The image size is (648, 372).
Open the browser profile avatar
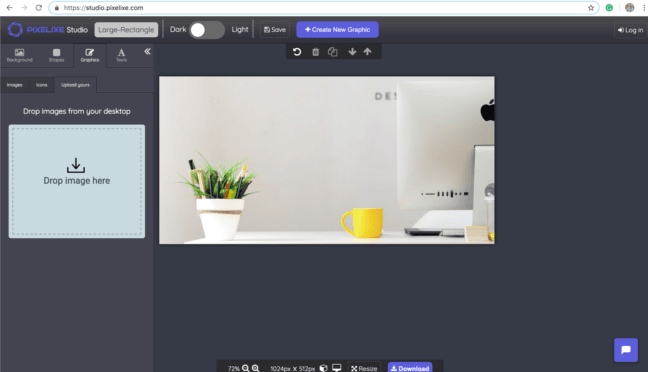click(x=629, y=7)
